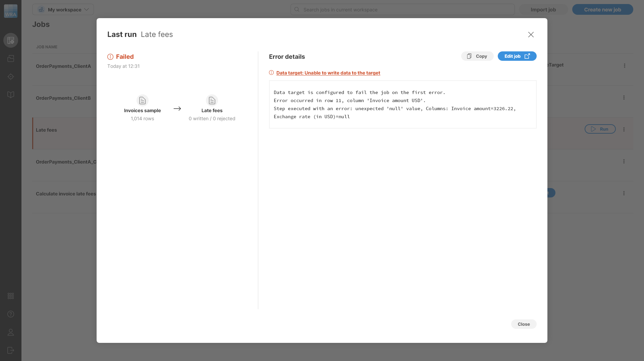This screenshot has height=361, width=644.
Task: Run the Late fees job
Action: (x=600, y=129)
